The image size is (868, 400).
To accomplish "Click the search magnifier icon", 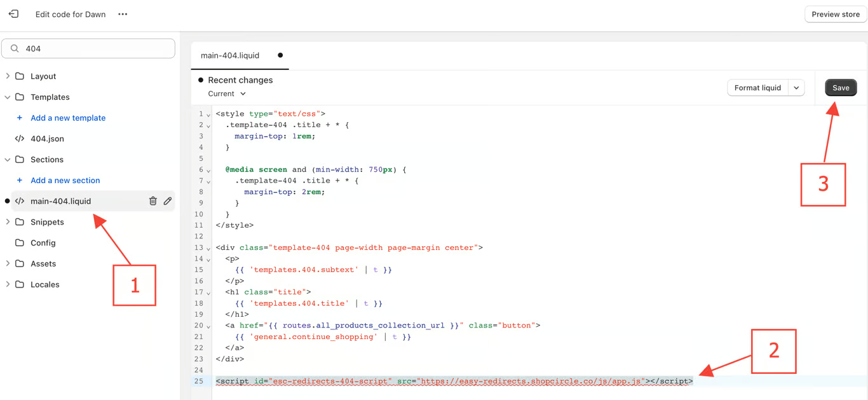I will click(15, 48).
